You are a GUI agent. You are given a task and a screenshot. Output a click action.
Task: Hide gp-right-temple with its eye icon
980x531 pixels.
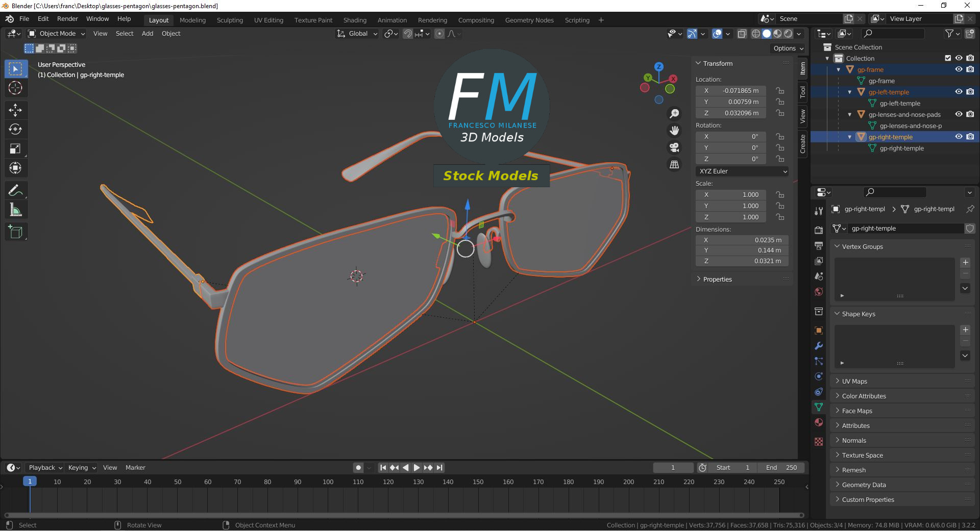[x=959, y=137]
